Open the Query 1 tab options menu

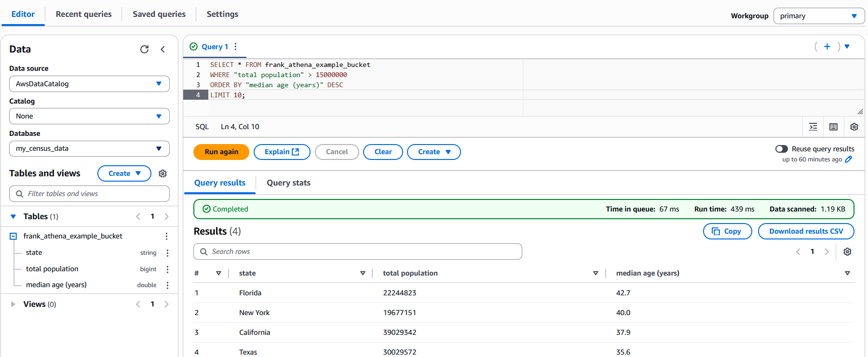pos(235,46)
